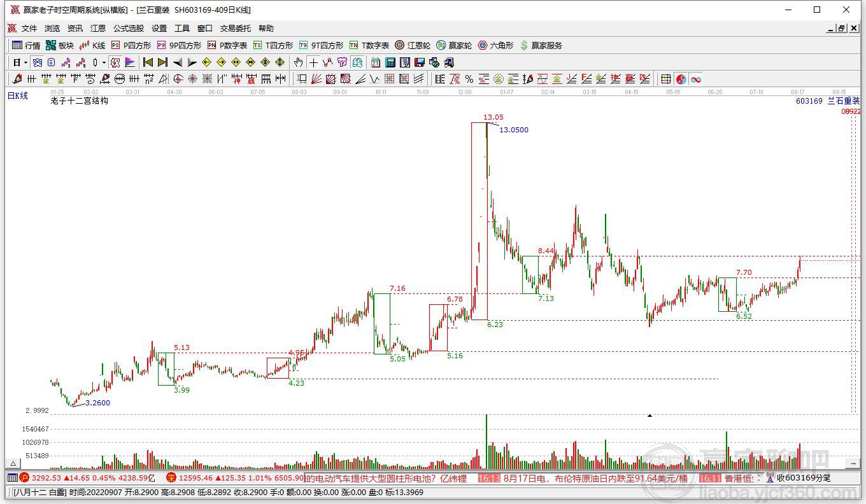
Task: Click the arrow at chart bottom-right corner
Action: [854, 463]
